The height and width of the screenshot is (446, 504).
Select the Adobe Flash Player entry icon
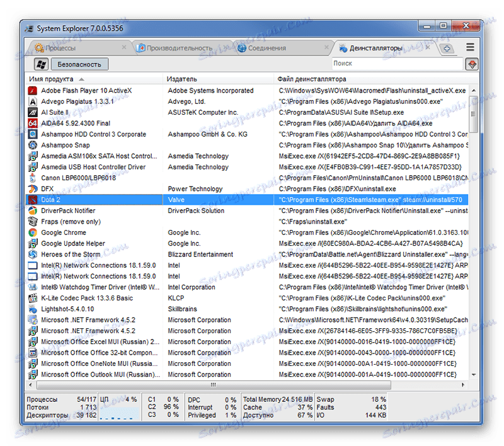(33, 90)
